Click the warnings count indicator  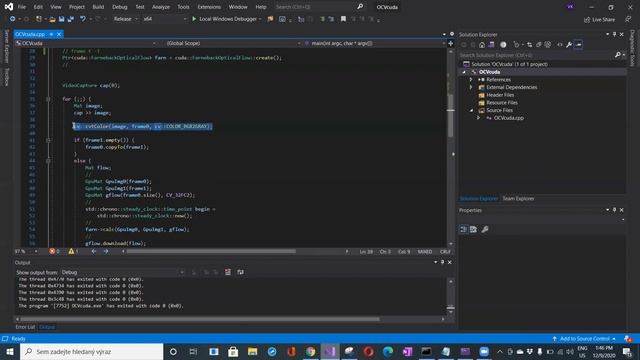click(73, 251)
